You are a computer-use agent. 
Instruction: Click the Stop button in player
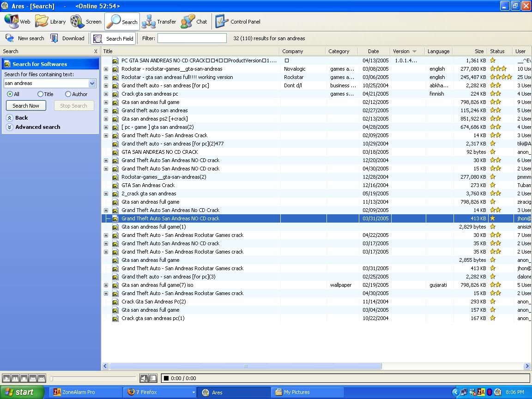pos(24,378)
